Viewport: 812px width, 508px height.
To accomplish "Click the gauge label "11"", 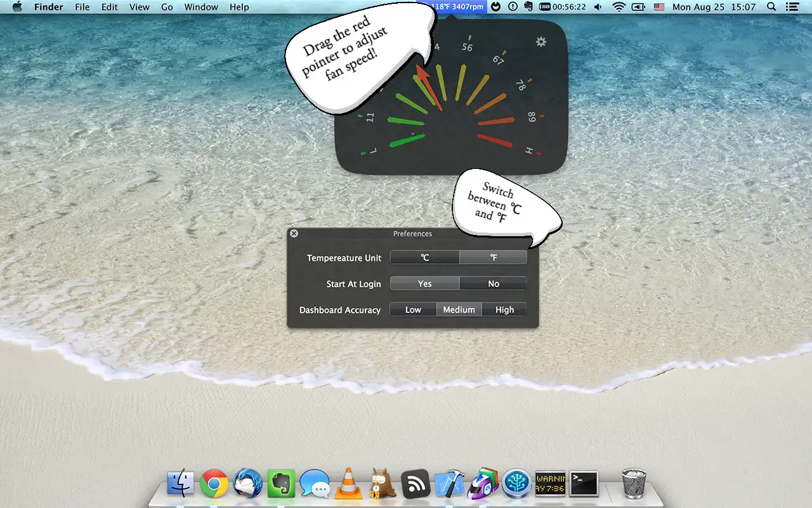I will [x=370, y=117].
